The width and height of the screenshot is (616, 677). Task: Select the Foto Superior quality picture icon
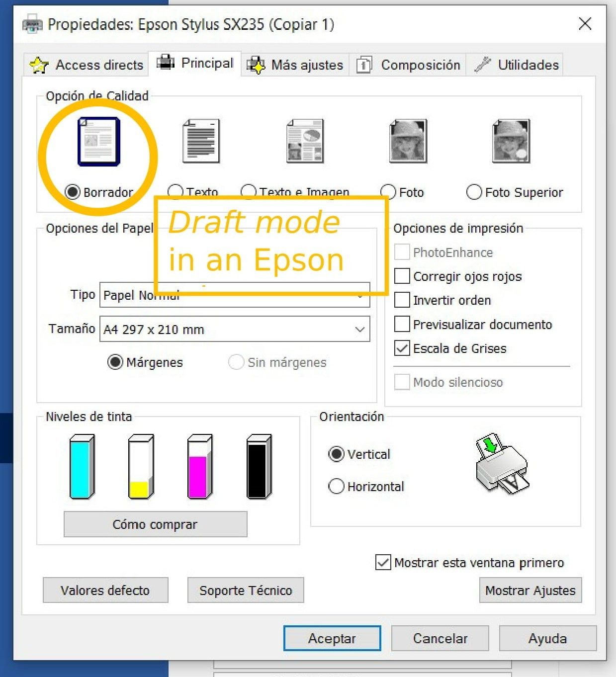[511, 141]
